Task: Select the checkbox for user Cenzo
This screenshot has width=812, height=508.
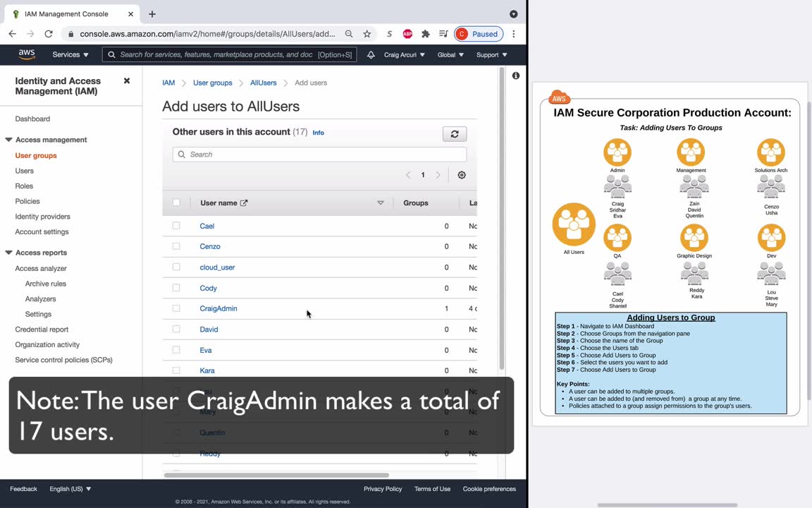Action: point(176,246)
